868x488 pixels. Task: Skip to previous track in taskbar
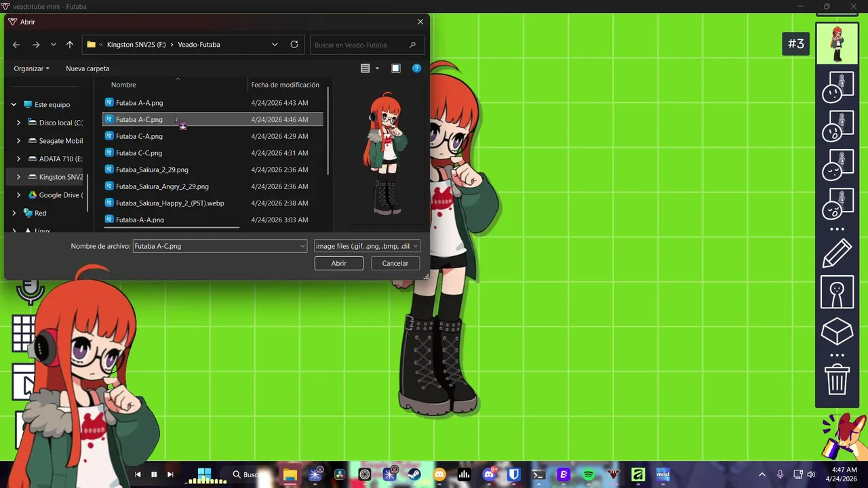tap(138, 474)
